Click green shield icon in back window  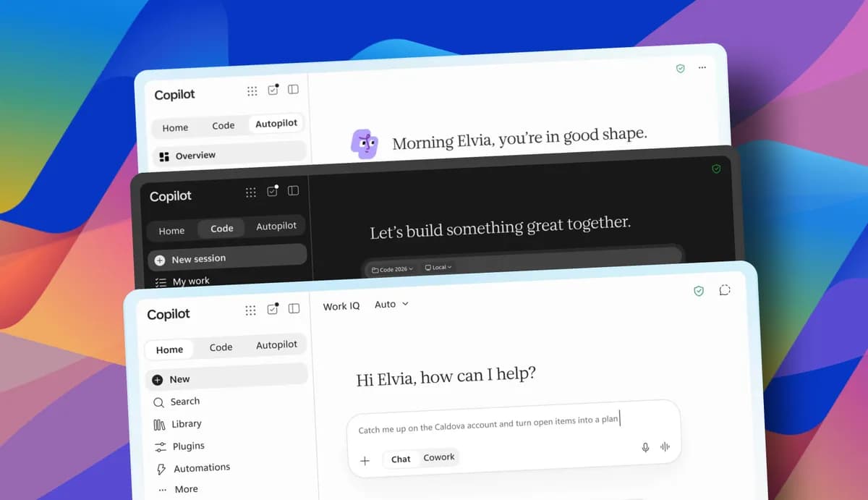pos(680,68)
